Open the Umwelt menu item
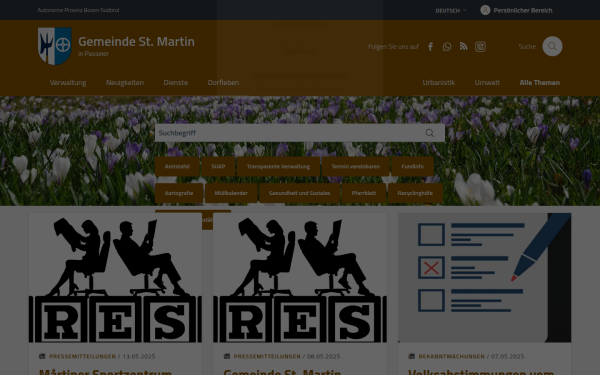Screen dimensions: 600x375 coord(487,83)
